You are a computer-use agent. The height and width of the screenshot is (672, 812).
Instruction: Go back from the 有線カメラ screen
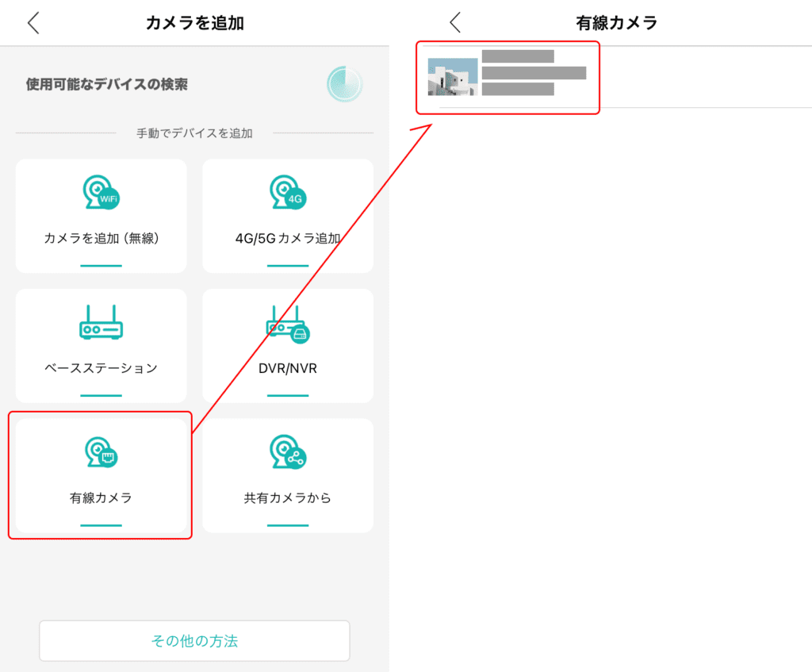[455, 23]
